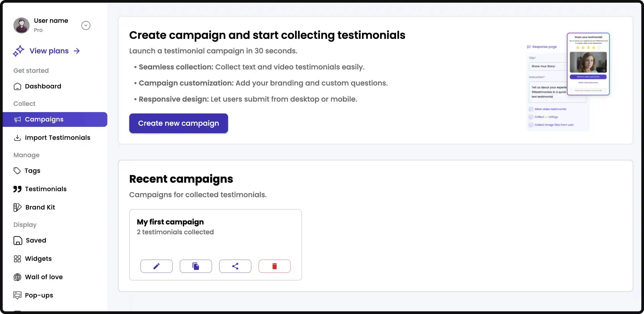Click the Create new campaign button

point(178,123)
